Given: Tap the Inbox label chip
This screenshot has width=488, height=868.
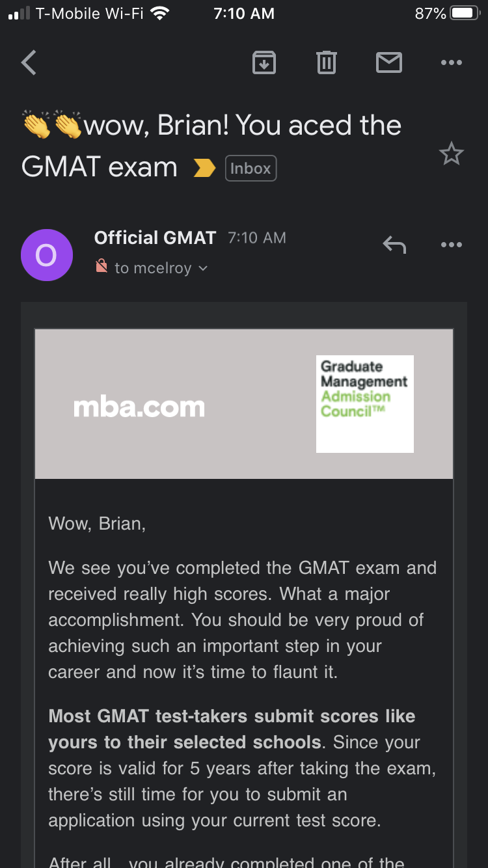Looking at the screenshot, I should [251, 169].
